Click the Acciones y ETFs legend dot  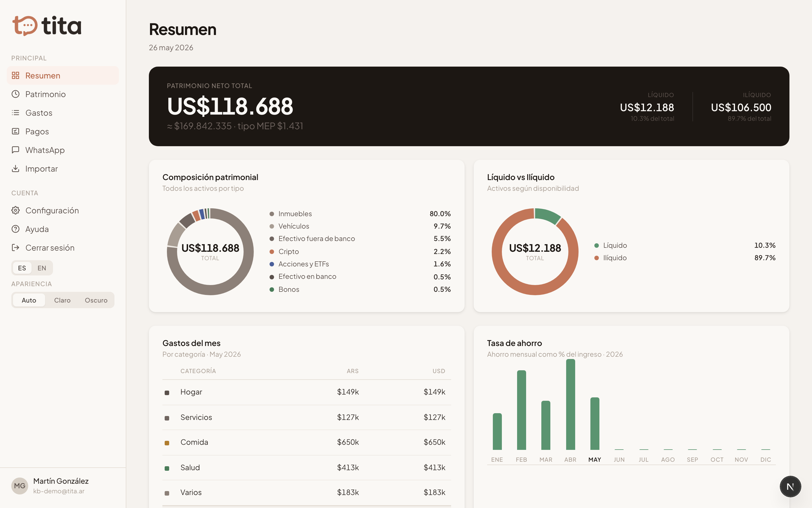(272, 264)
